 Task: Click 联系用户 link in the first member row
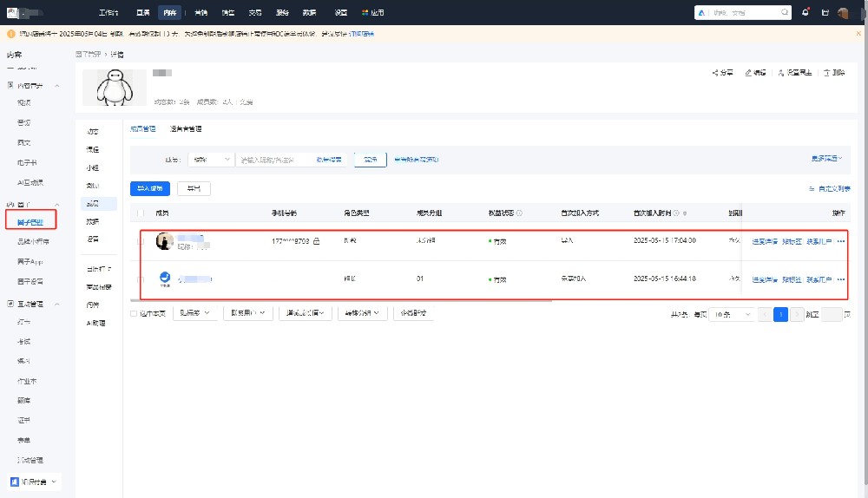[819, 241]
